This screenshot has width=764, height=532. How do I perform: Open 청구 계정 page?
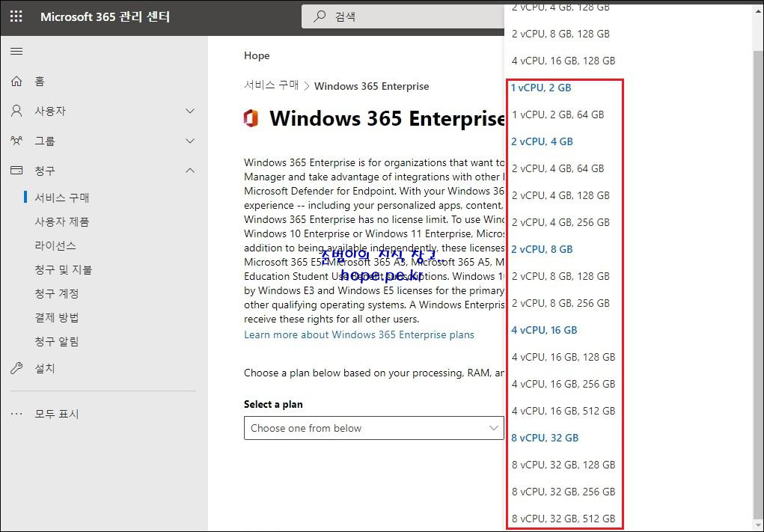[x=57, y=293]
